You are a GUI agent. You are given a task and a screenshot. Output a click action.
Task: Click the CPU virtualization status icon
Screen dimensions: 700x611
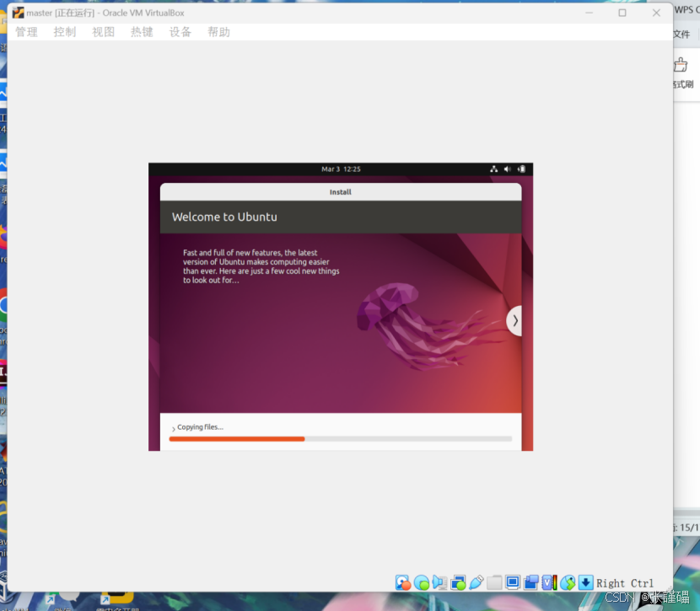tap(549, 582)
